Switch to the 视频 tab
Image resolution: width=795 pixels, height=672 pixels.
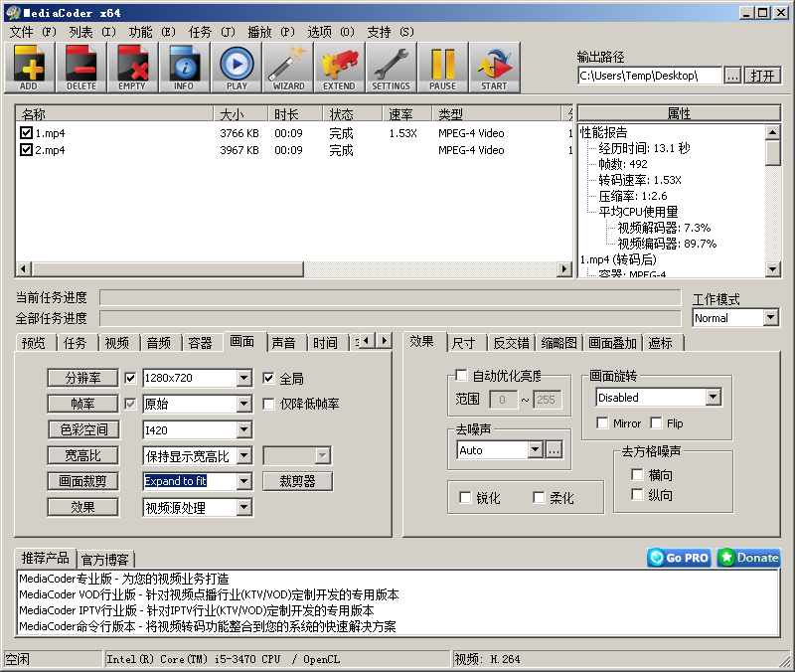click(117, 343)
